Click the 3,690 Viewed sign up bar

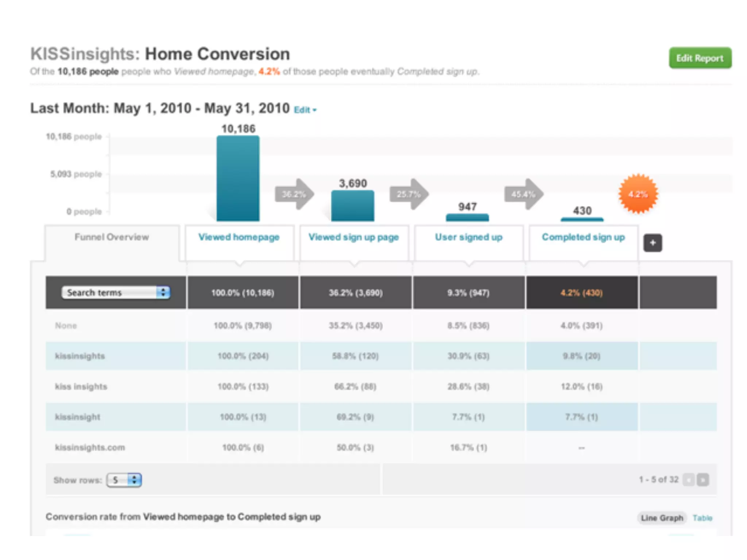(353, 206)
